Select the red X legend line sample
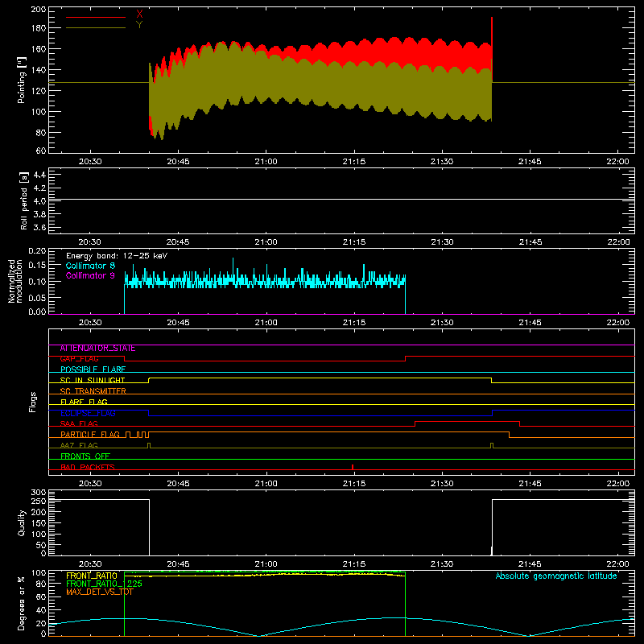The image size is (644, 644). (96, 17)
